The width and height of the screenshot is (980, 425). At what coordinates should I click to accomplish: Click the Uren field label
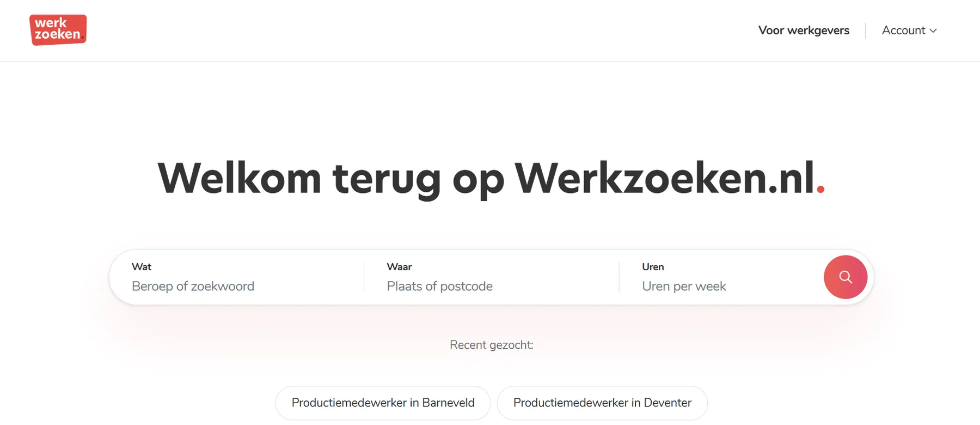tap(653, 267)
